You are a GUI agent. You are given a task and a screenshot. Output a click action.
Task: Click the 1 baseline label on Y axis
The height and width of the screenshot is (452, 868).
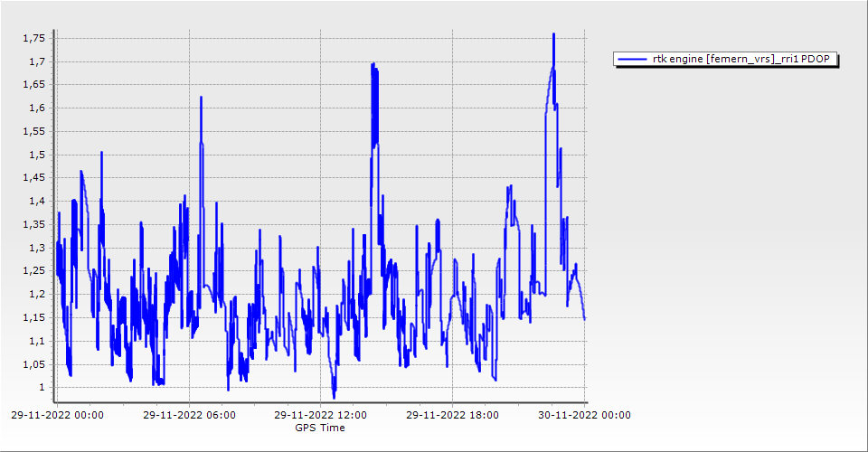pyautogui.click(x=42, y=388)
